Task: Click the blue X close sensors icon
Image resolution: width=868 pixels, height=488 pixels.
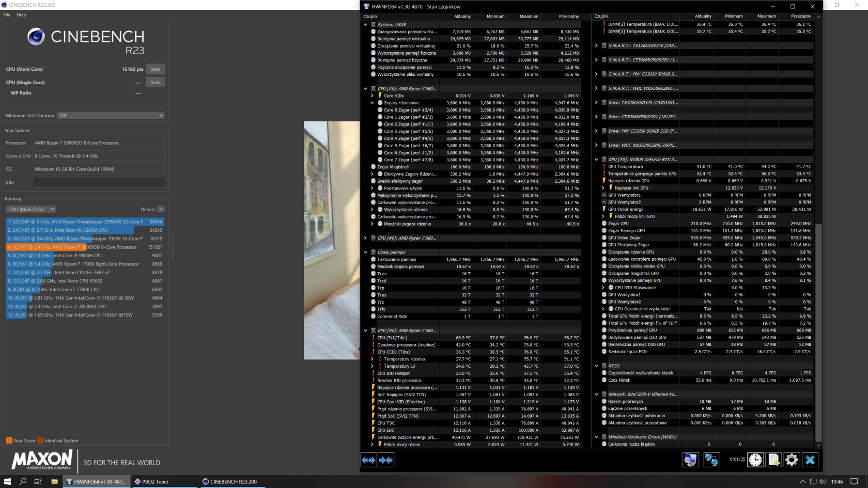Action: tap(810, 460)
